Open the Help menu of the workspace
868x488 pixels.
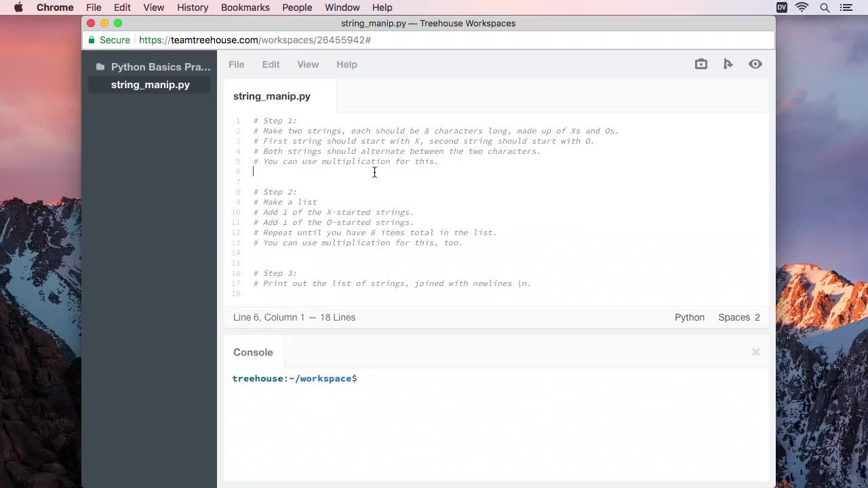click(x=347, y=64)
